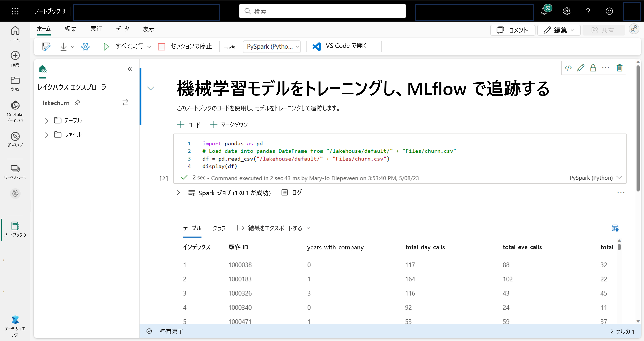Open the help question mark icon
Screen dimensions: 644x341
[x=588, y=11]
